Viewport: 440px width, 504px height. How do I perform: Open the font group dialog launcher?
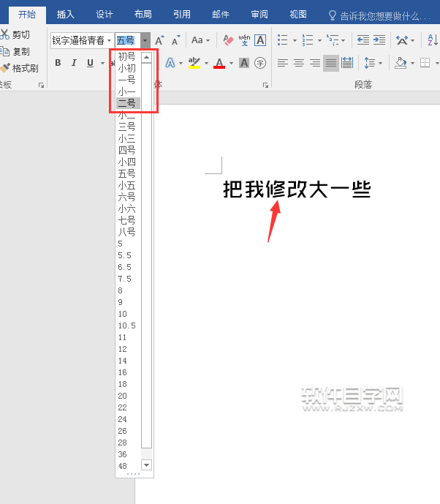pos(265,85)
